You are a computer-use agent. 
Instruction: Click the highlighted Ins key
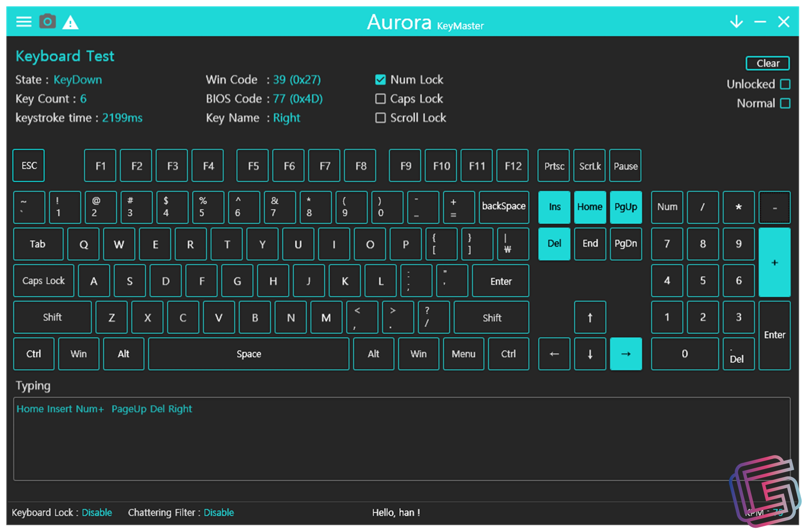pyautogui.click(x=554, y=207)
